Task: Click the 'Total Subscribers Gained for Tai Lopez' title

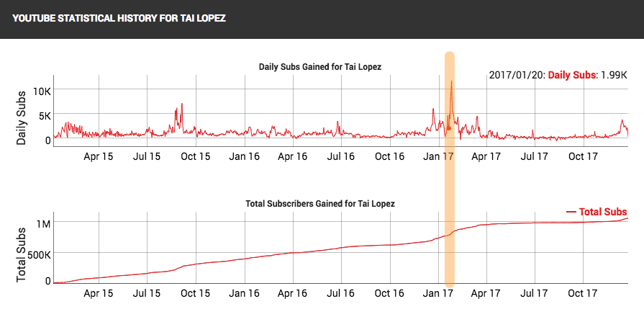Action: (320, 203)
